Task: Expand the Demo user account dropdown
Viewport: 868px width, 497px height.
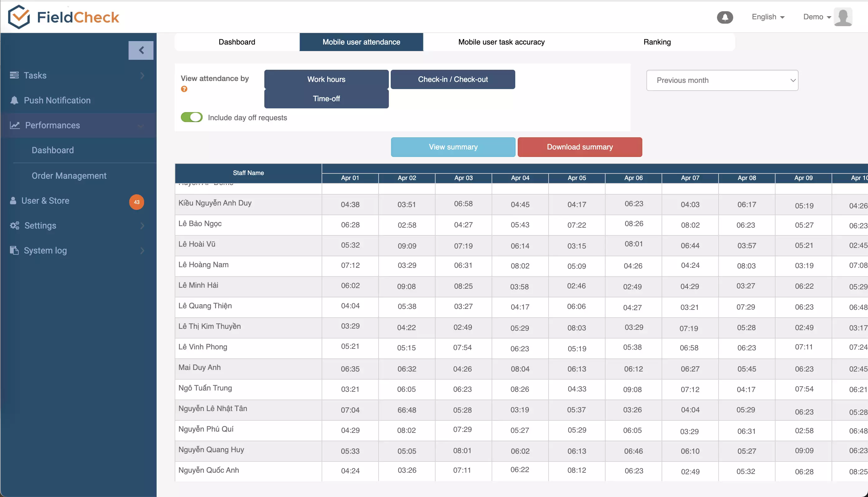Action: click(817, 17)
